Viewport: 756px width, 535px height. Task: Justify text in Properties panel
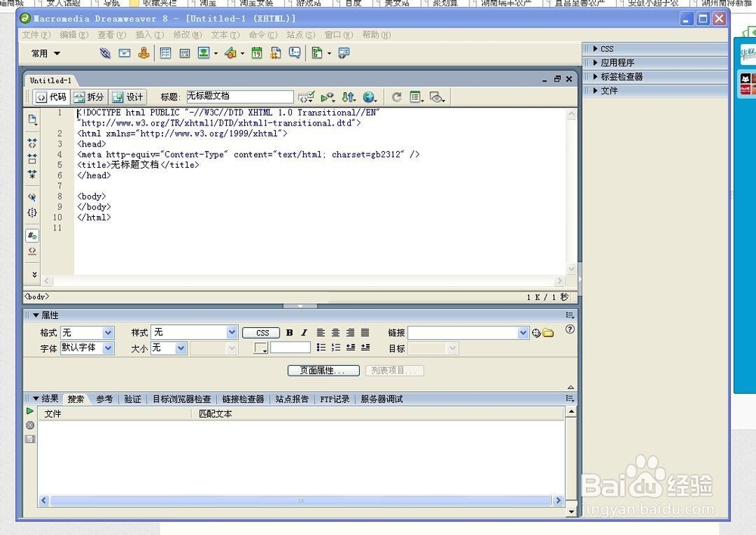tap(365, 332)
